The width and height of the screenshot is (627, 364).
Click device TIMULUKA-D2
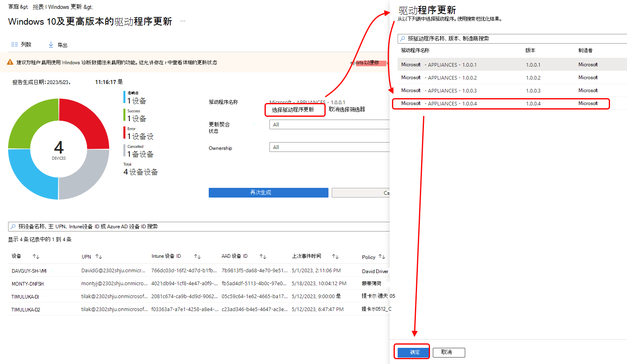(x=25, y=310)
